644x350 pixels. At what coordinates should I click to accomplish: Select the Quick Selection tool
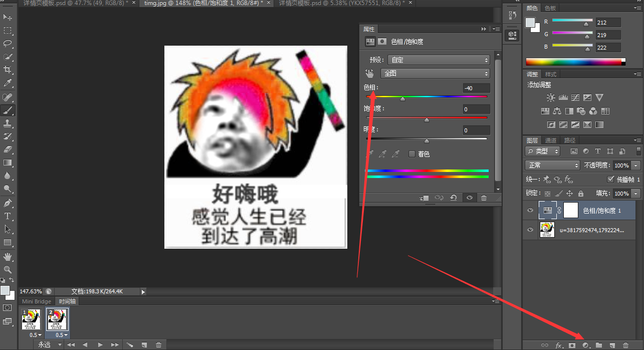tap(8, 57)
